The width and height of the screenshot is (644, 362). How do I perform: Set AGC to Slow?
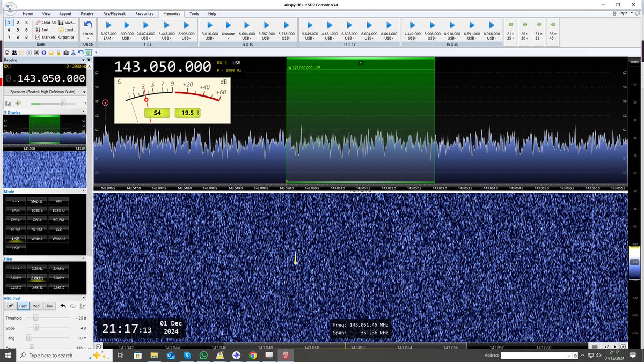point(49,306)
